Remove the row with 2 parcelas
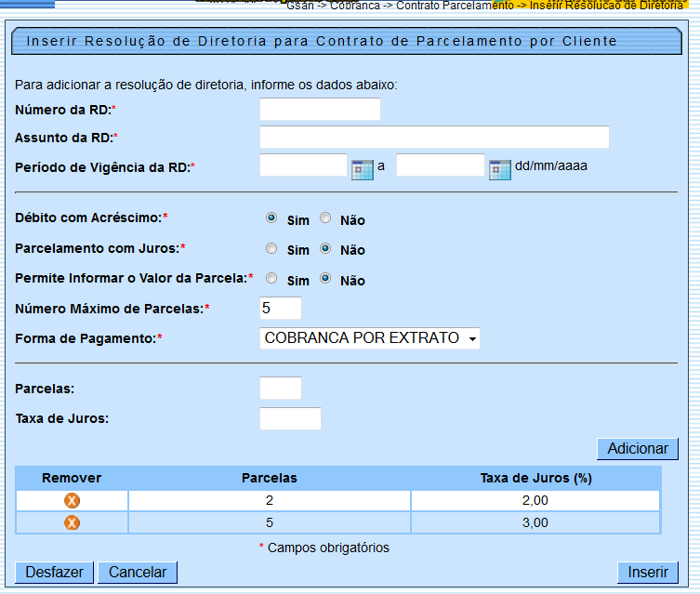 pyautogui.click(x=72, y=501)
